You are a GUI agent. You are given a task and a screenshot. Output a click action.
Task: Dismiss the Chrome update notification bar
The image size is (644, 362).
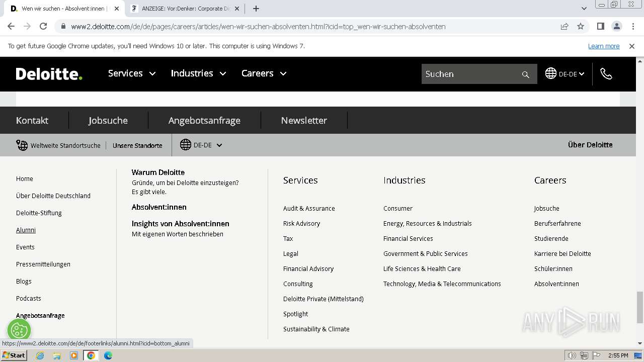[632, 46]
